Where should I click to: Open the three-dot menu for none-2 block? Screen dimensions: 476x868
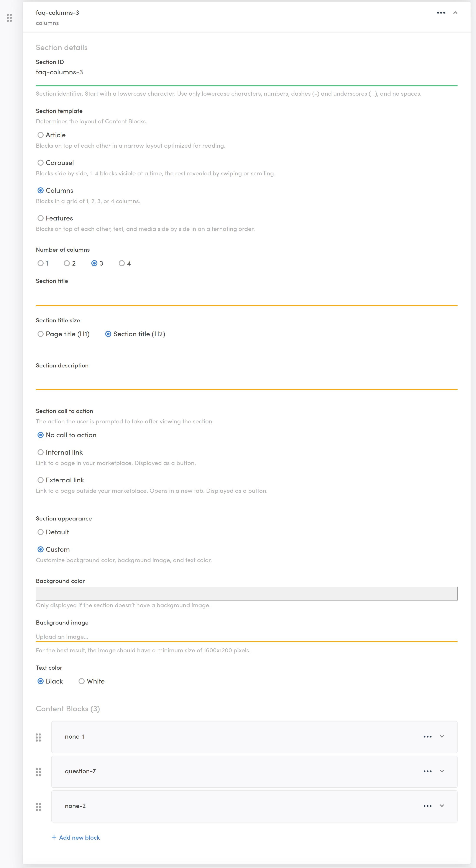pyautogui.click(x=427, y=806)
